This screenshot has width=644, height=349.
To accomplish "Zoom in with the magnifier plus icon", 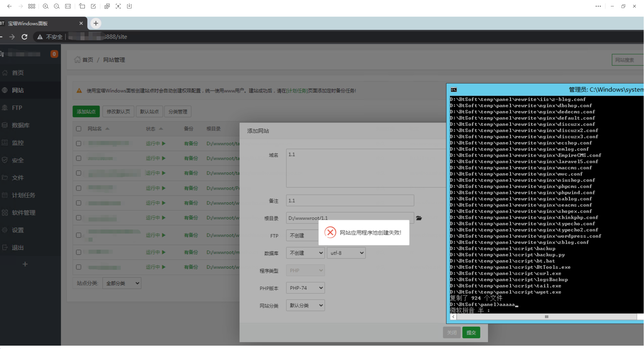I will (46, 6).
